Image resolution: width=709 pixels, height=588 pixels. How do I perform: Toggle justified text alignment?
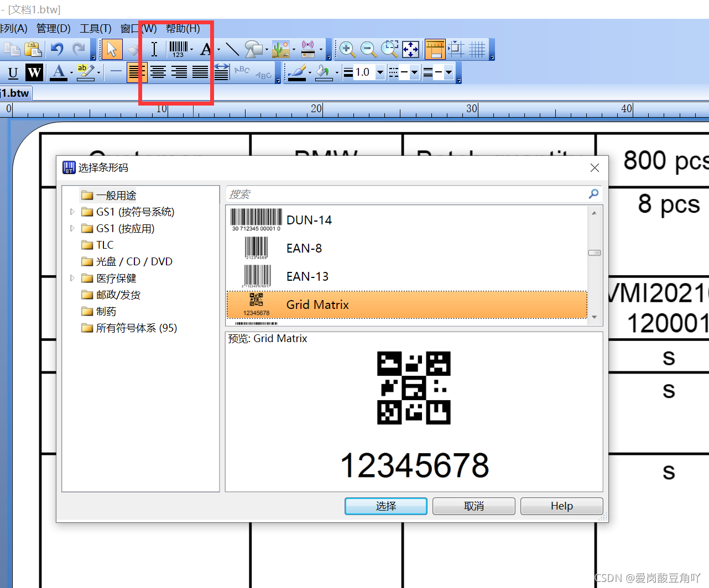point(200,72)
